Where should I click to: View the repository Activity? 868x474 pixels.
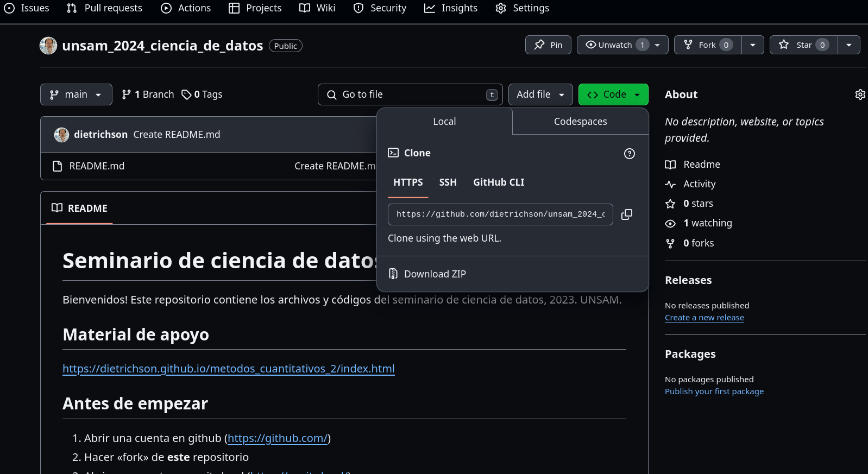(x=699, y=184)
